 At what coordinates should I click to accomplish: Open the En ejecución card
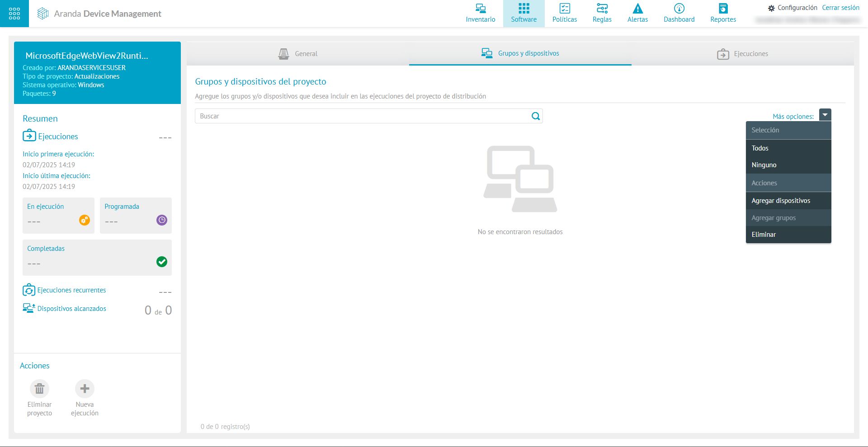[58, 216]
